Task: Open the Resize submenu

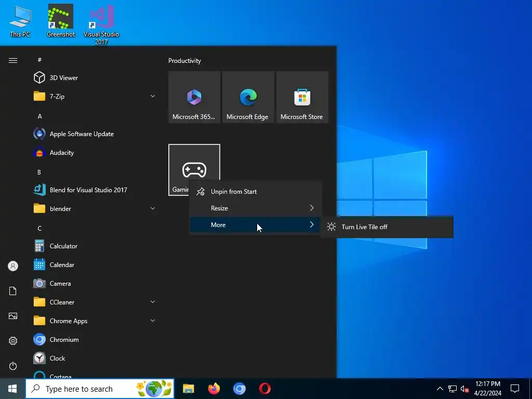Action: click(x=255, y=208)
